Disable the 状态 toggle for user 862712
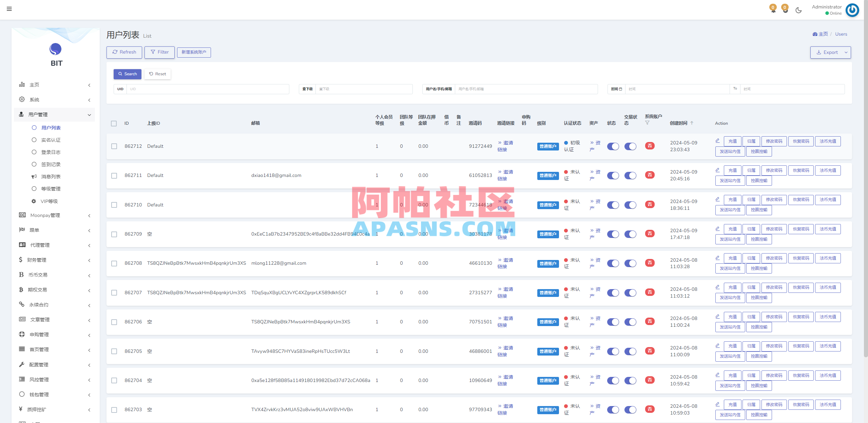The image size is (868, 423). point(613,146)
